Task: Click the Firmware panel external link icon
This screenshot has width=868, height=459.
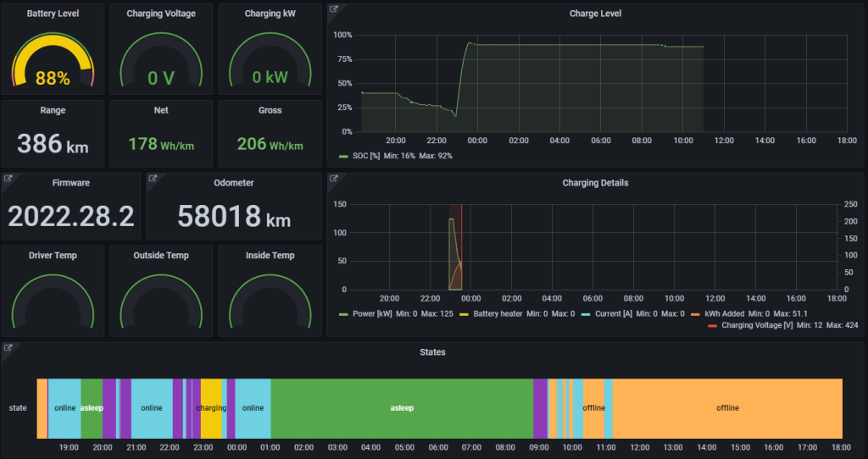Action: click(8, 179)
